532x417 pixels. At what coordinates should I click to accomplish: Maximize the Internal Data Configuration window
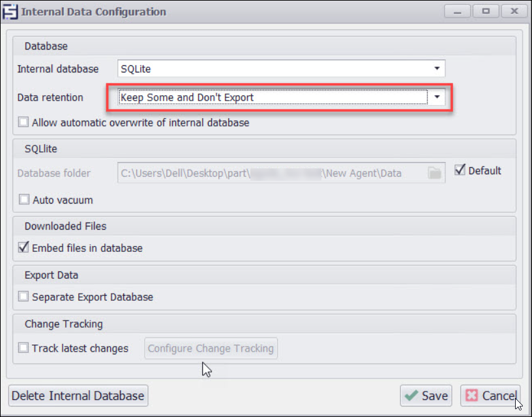point(486,11)
